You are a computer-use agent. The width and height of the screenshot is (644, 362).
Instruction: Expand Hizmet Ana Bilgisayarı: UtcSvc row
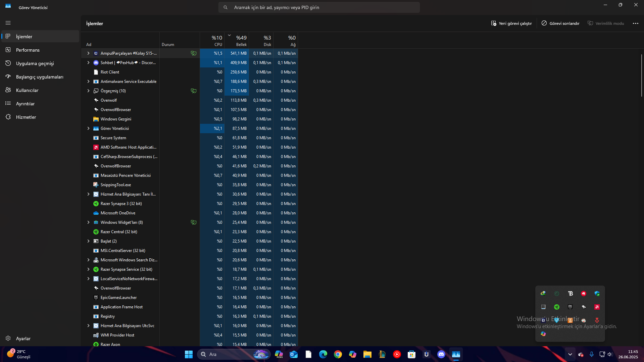tap(88, 326)
